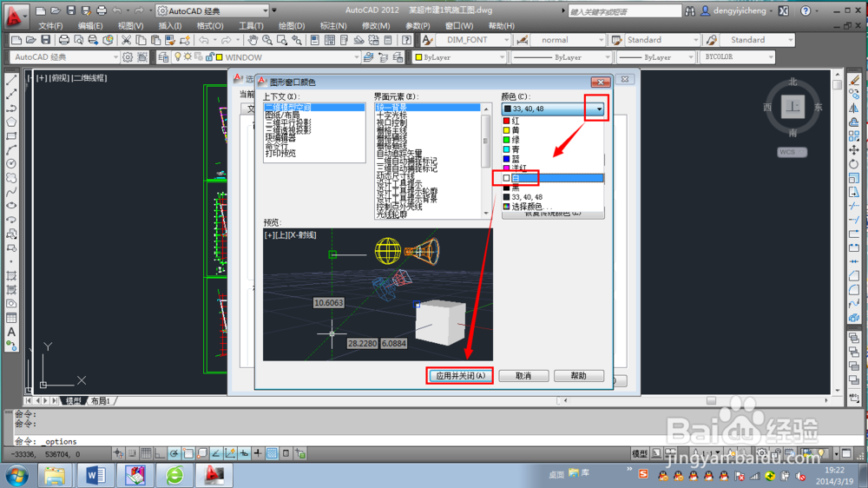Click the 取消 button in color dialog
868x488 pixels.
(523, 376)
